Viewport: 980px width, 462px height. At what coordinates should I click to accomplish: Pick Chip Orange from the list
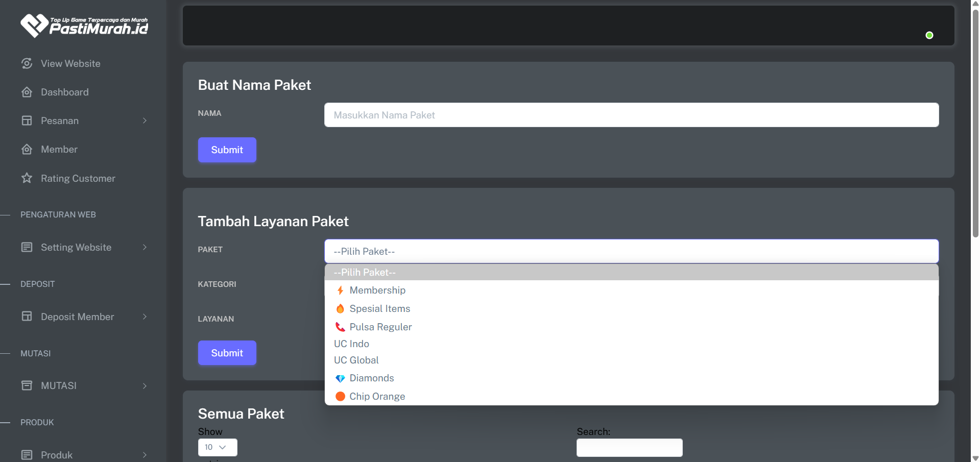tap(377, 397)
